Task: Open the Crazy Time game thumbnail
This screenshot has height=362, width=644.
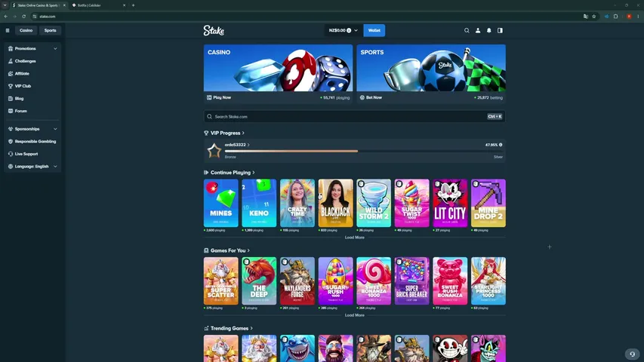Action: [297, 203]
